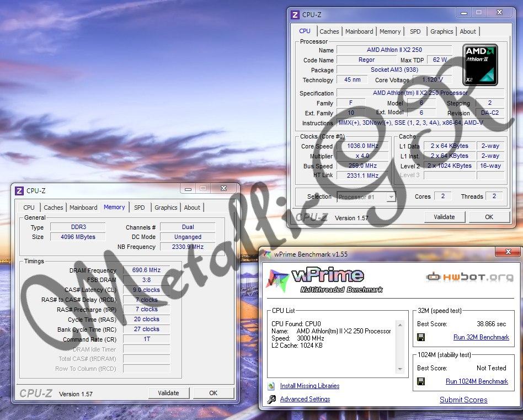
Task: Minimize the Memory CPU-Z window
Action: click(188, 189)
